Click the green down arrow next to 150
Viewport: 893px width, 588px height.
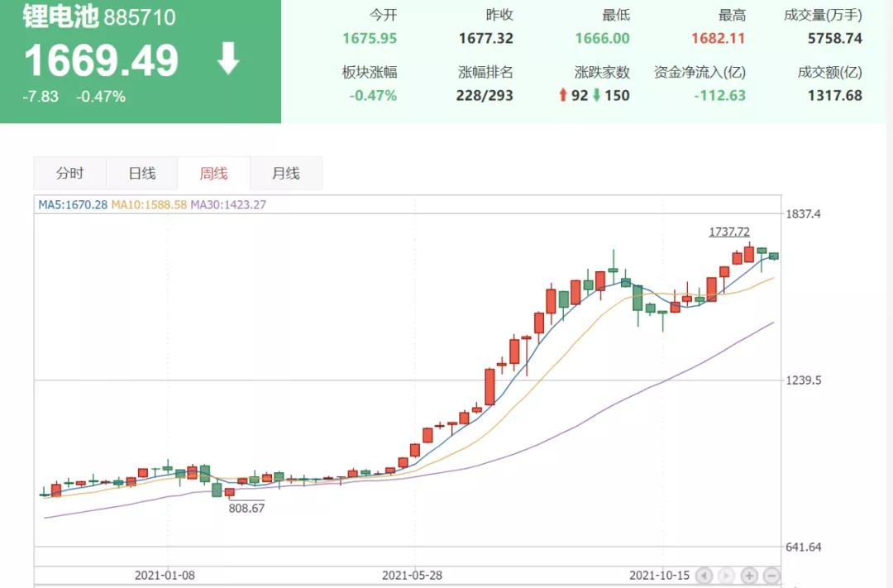596,94
